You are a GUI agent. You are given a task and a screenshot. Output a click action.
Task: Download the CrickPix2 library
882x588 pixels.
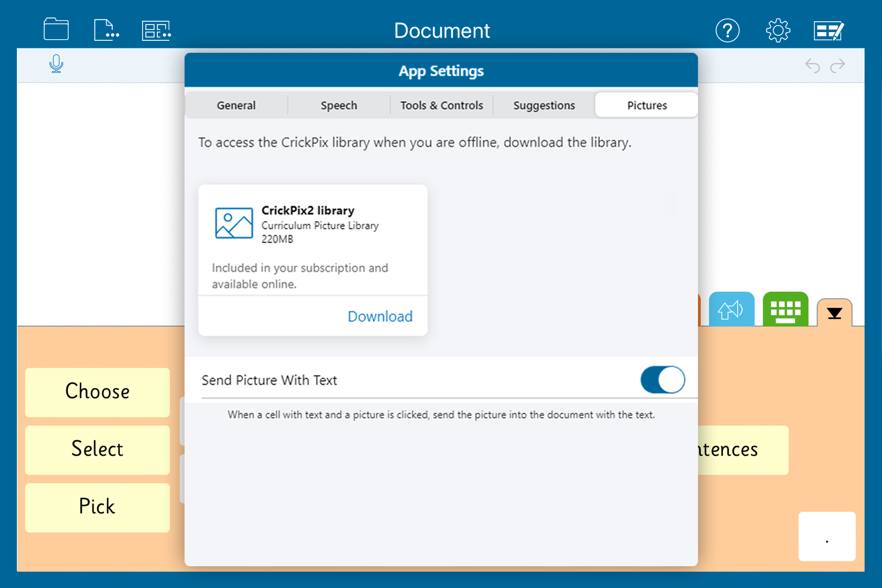(x=380, y=316)
